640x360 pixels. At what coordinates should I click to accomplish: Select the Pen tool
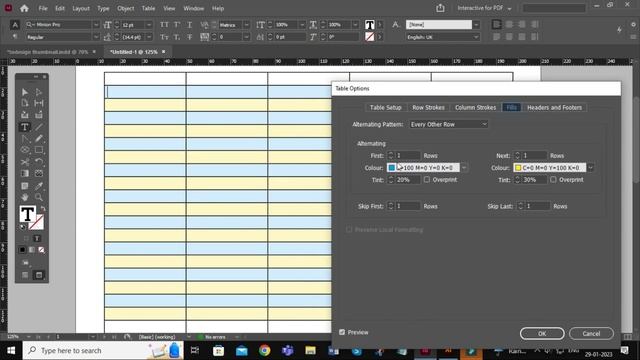click(25, 139)
